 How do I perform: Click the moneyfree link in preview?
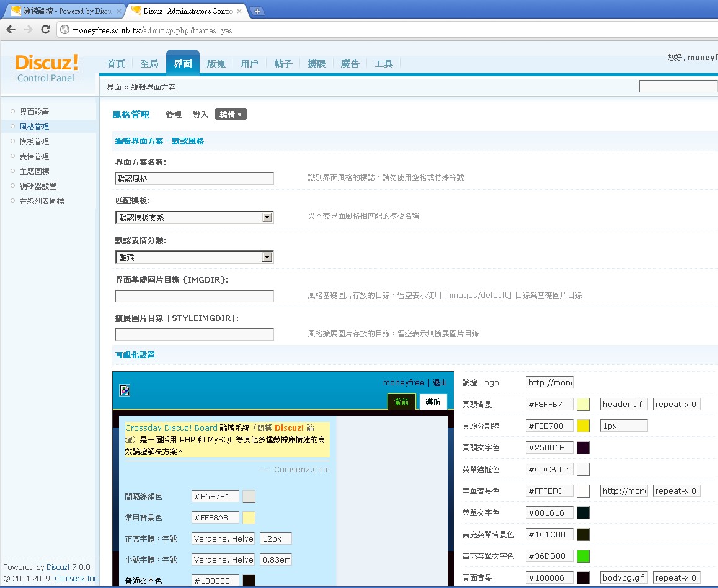404,382
